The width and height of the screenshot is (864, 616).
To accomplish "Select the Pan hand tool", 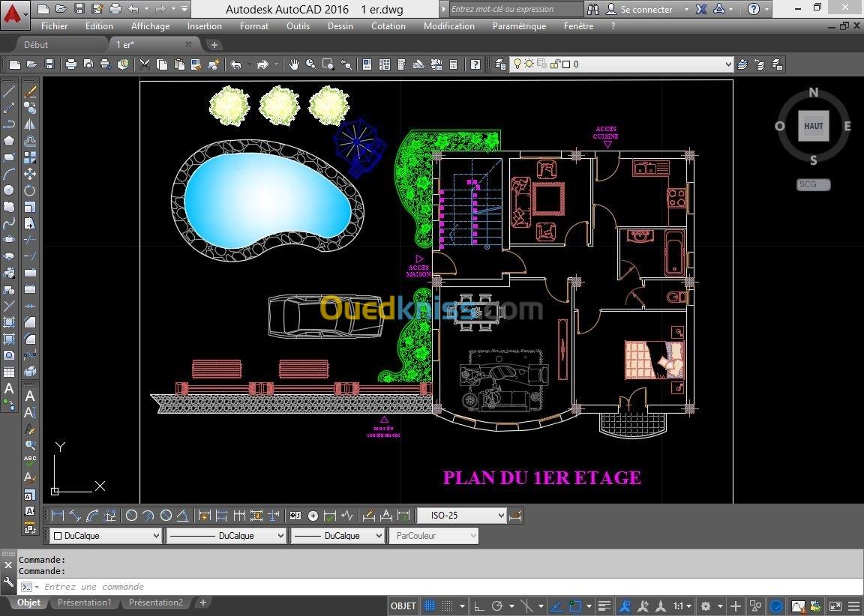I will tap(294, 65).
